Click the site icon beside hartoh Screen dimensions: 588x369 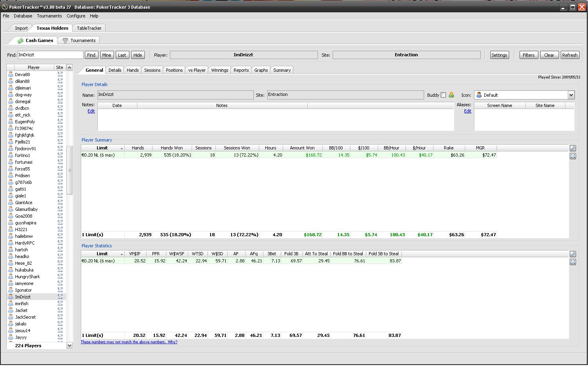pos(60,249)
